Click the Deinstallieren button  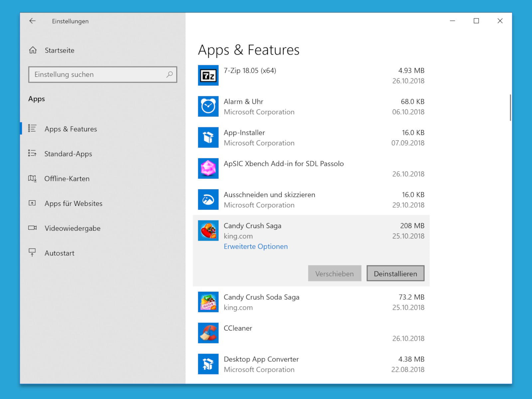pyautogui.click(x=395, y=273)
